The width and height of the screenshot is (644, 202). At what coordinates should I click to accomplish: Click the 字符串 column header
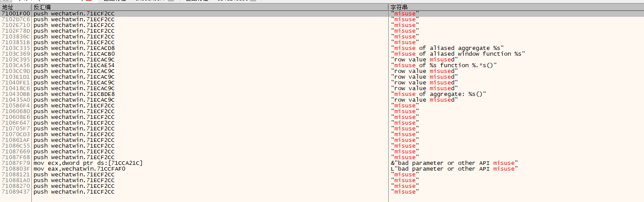coord(399,8)
